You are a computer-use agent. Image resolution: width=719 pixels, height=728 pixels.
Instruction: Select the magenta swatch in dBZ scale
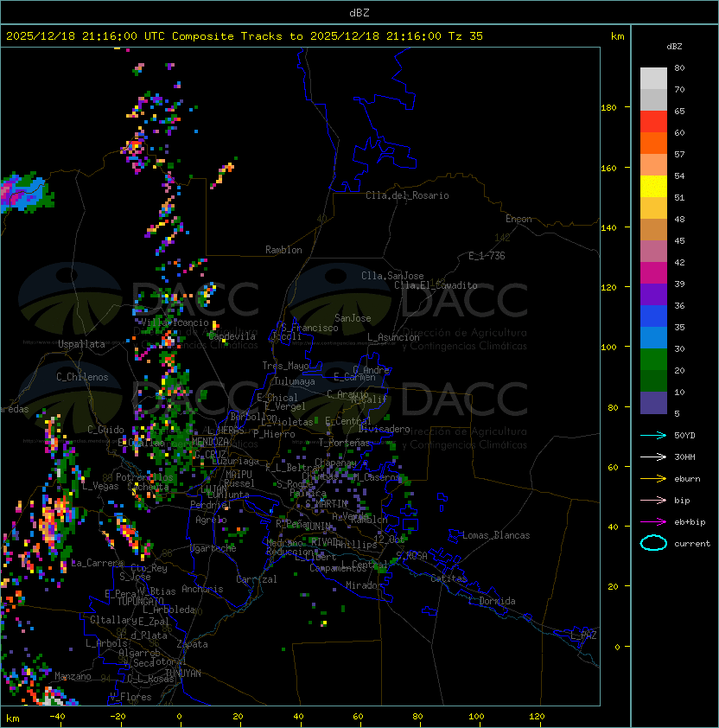653,273
